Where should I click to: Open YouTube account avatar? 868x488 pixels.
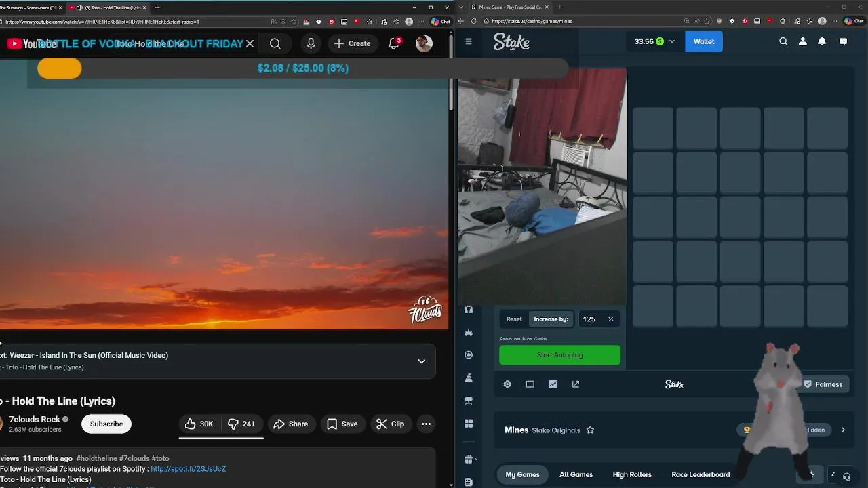[x=424, y=43]
